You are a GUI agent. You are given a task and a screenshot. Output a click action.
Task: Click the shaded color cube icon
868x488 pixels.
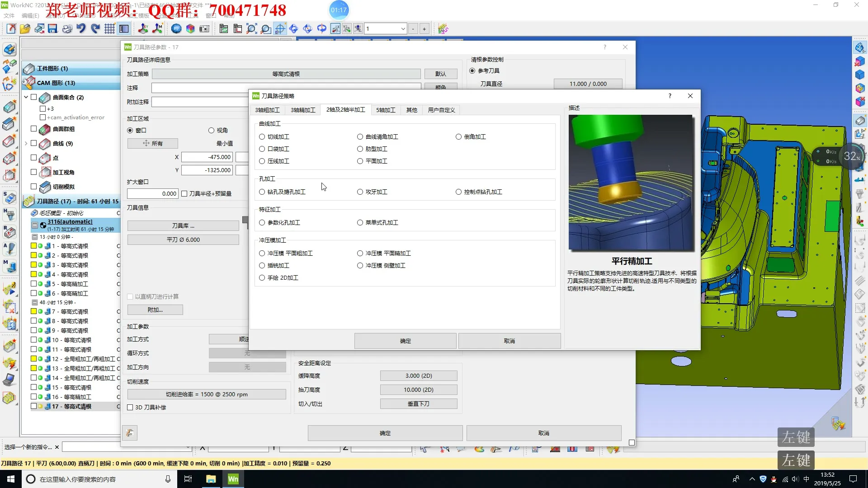tap(190, 29)
